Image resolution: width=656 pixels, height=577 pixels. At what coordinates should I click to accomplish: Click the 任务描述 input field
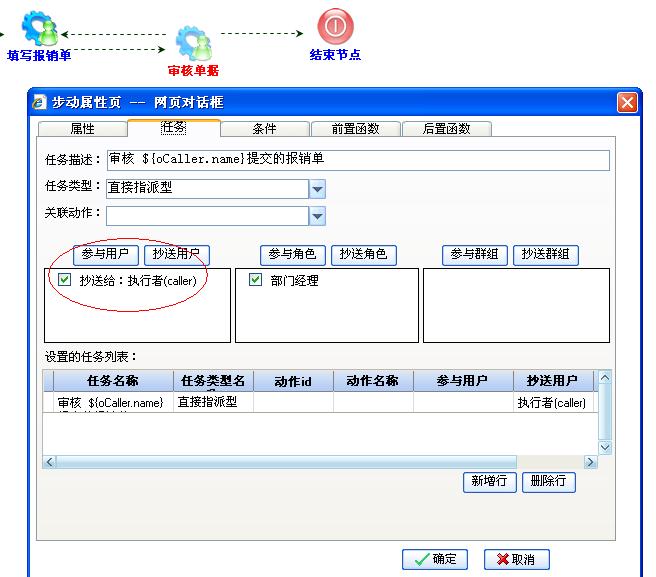(x=358, y=160)
